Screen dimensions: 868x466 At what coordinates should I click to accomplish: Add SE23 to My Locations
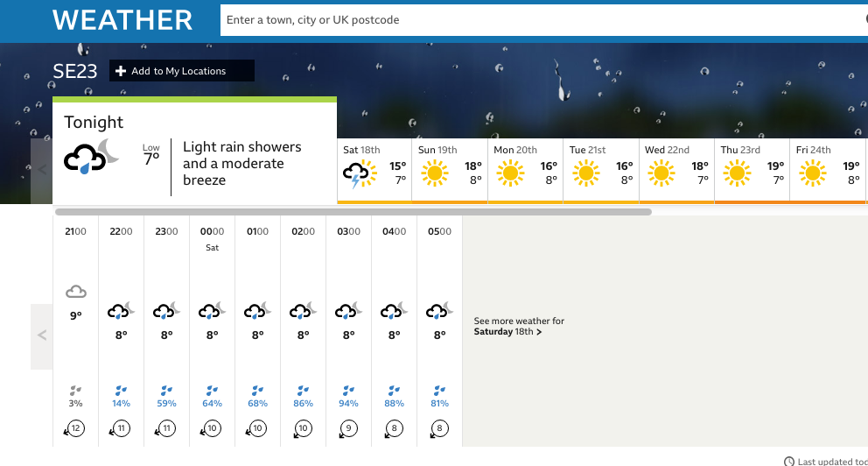[x=182, y=71]
